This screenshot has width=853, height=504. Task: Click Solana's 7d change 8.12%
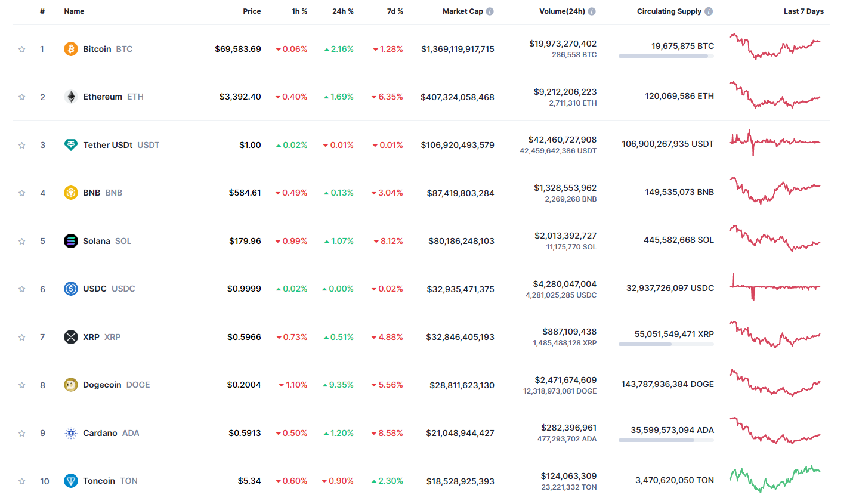pyautogui.click(x=388, y=241)
